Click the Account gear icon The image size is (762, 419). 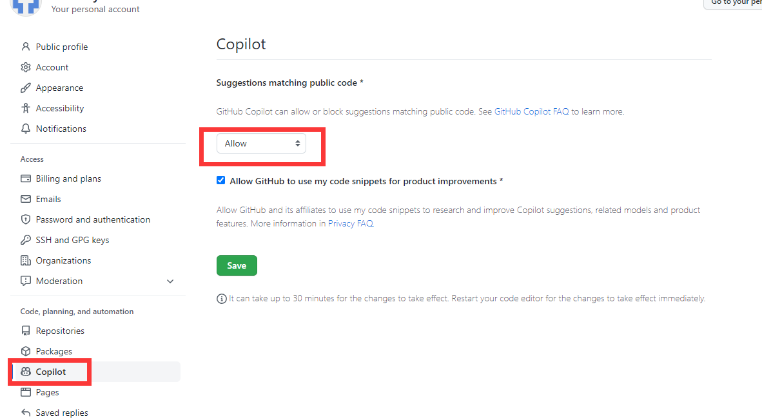click(x=26, y=67)
